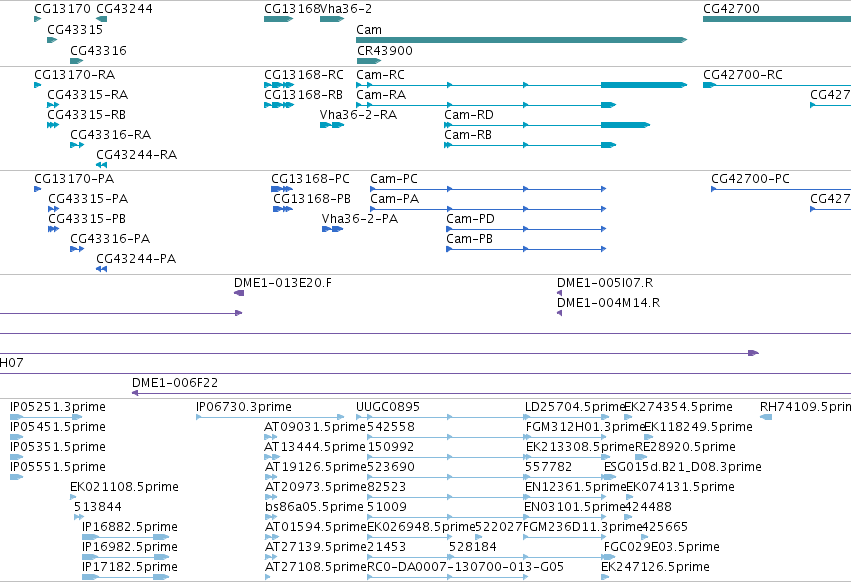Select protein CG13170-PA
The image size is (851, 582).
click(x=74, y=179)
